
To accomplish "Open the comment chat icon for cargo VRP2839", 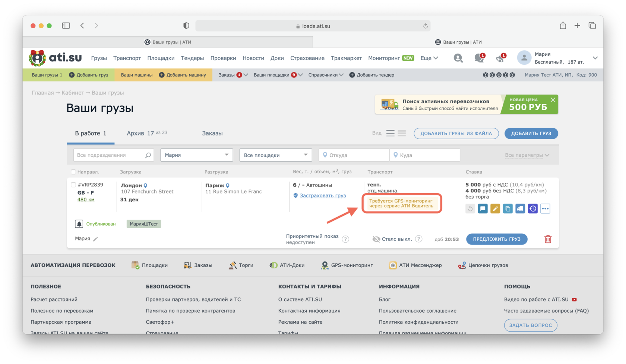I will click(x=483, y=209).
